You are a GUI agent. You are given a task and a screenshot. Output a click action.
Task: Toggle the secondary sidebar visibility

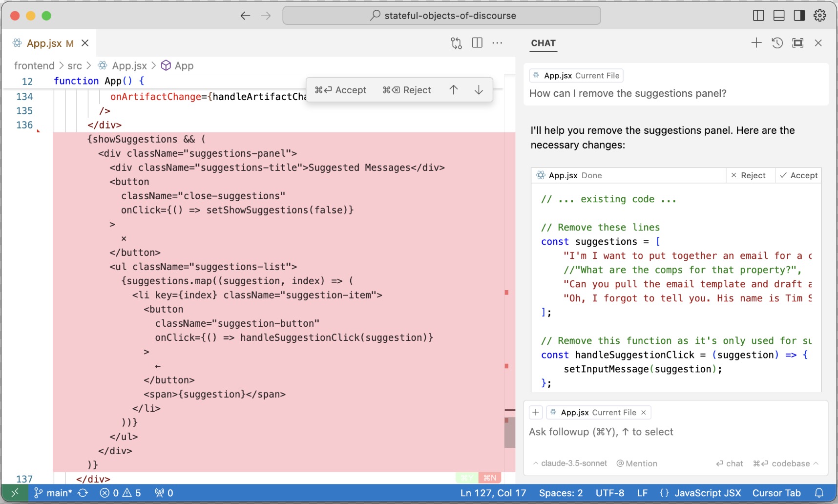tap(799, 15)
